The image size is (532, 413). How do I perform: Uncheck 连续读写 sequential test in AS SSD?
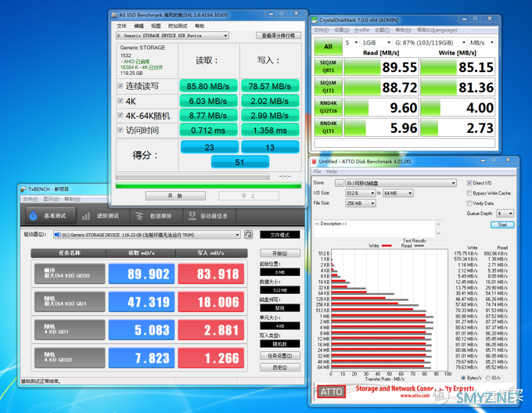click(120, 86)
